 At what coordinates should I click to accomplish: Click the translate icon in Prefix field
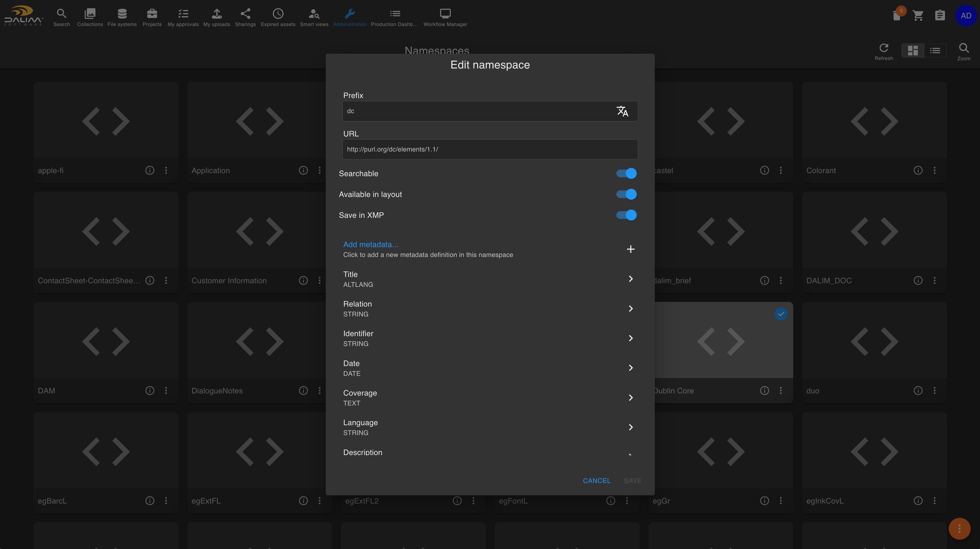622,111
